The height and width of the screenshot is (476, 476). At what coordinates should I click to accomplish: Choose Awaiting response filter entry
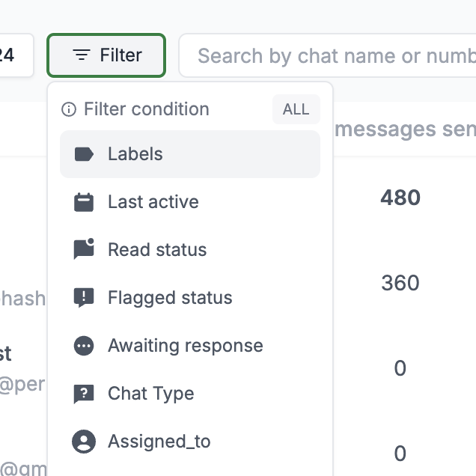coord(190,346)
